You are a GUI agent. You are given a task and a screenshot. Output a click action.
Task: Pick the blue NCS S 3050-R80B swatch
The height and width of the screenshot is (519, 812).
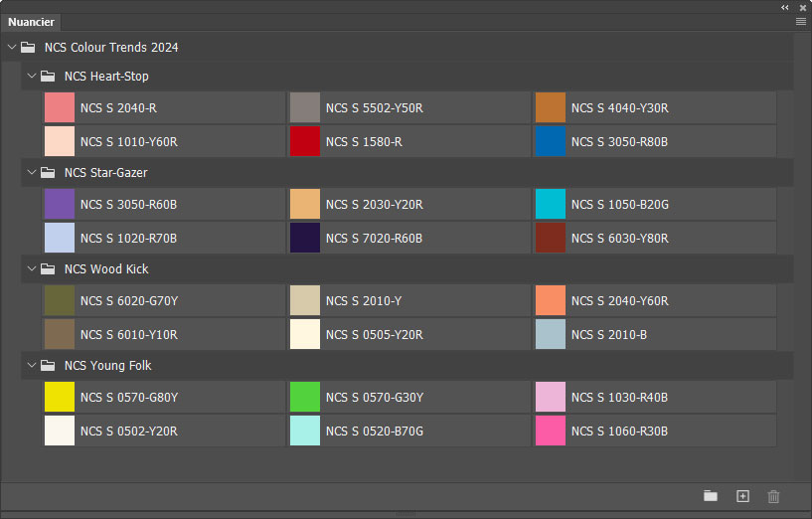551,141
